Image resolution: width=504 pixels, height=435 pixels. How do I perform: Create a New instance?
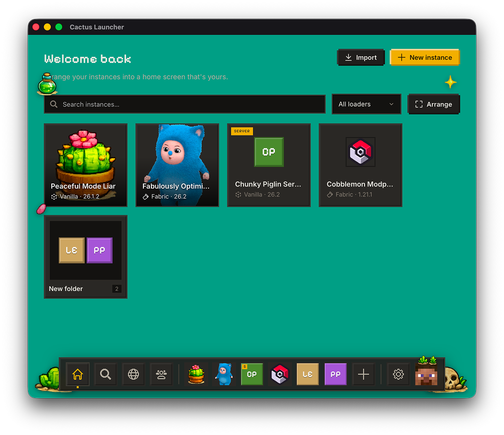point(425,57)
